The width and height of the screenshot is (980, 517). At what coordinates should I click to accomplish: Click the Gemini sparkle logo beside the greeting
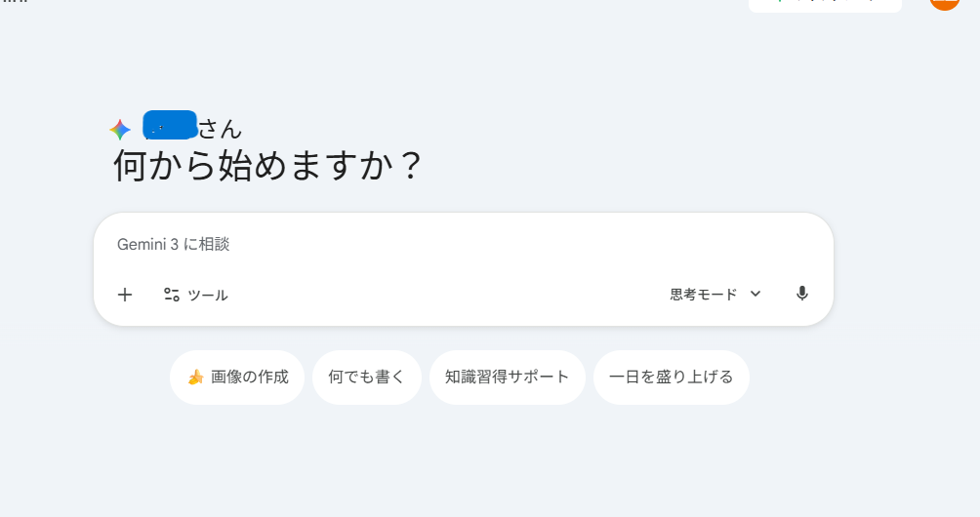[120, 130]
